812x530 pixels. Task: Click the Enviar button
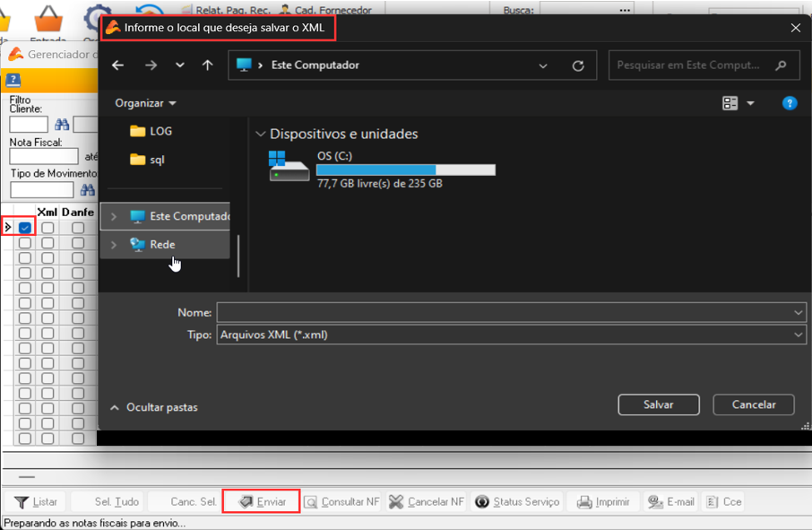pyautogui.click(x=262, y=502)
